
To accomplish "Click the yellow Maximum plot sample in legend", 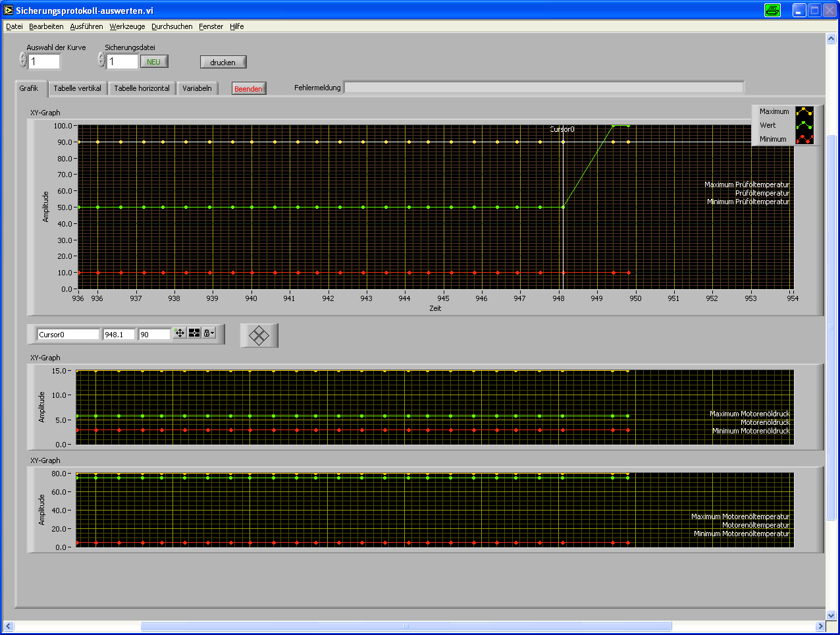I will [804, 111].
